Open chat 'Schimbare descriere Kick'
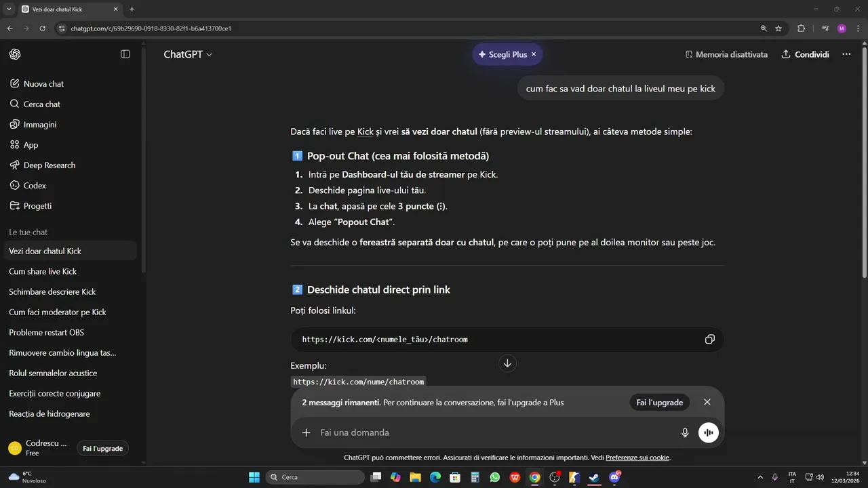Viewport: 868px width, 488px height. tap(71, 291)
